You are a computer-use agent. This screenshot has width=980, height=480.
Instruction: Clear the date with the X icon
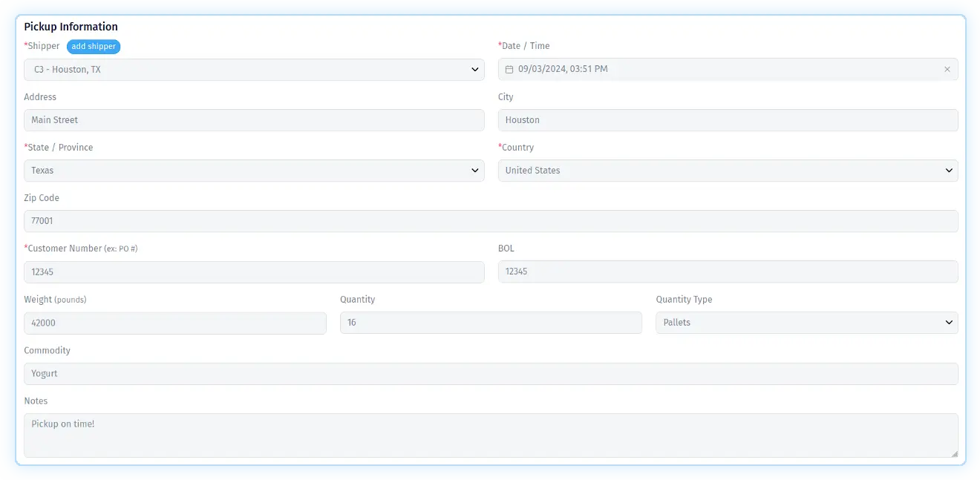(x=947, y=69)
